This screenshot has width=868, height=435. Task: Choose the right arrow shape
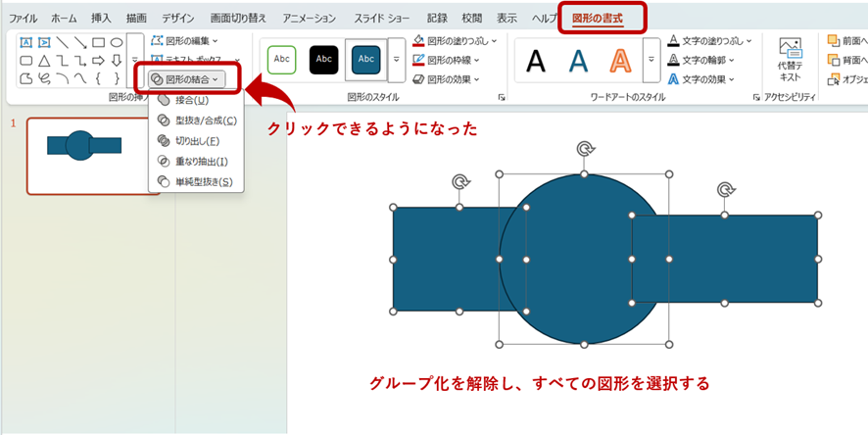[x=99, y=61]
